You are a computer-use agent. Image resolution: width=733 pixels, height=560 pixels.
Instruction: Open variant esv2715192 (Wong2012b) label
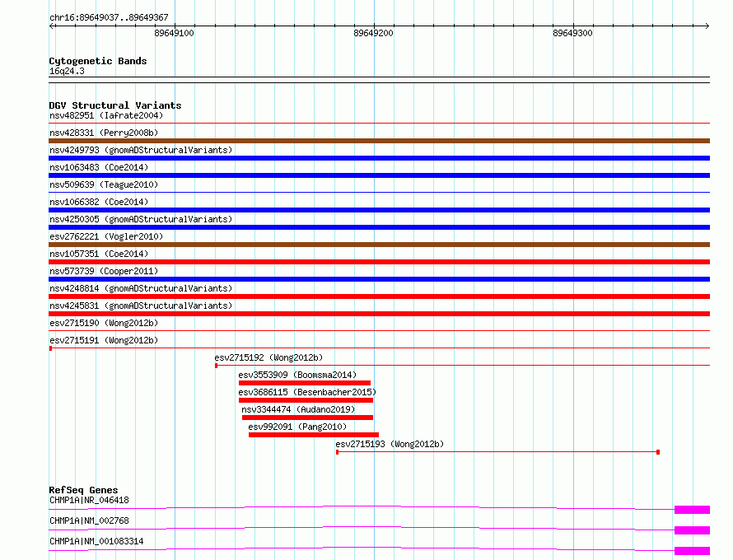[x=268, y=357]
